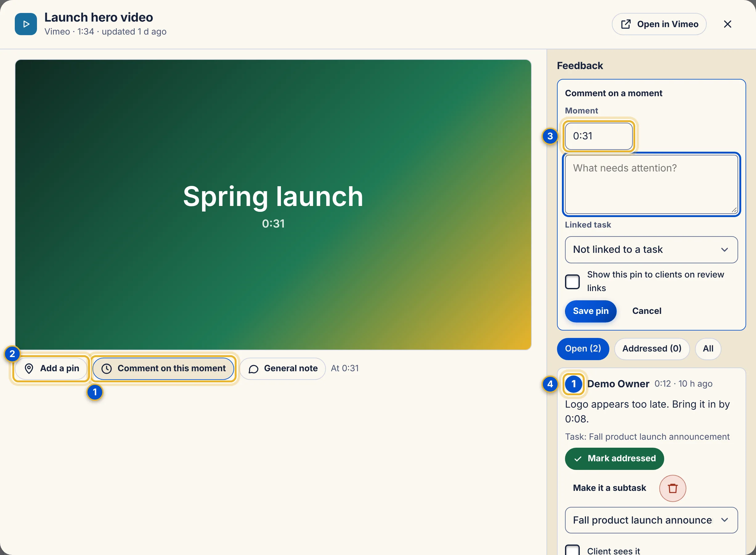Click the Feedback panel heading
Image resolution: width=756 pixels, height=555 pixels.
[x=580, y=66]
